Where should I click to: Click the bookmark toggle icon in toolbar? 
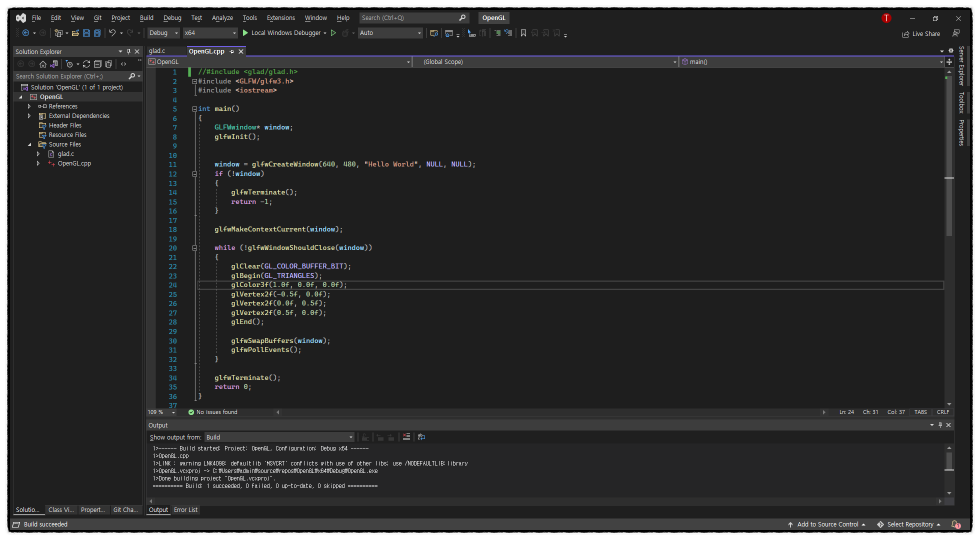[523, 33]
